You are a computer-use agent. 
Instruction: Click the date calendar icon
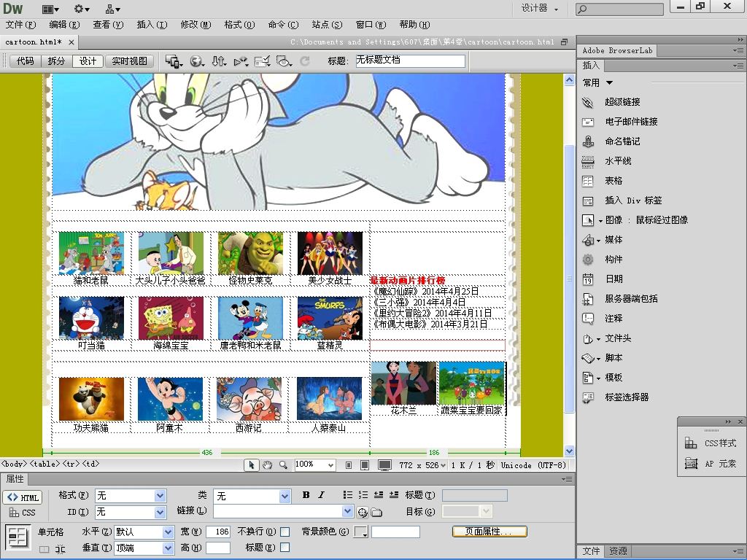click(x=588, y=279)
